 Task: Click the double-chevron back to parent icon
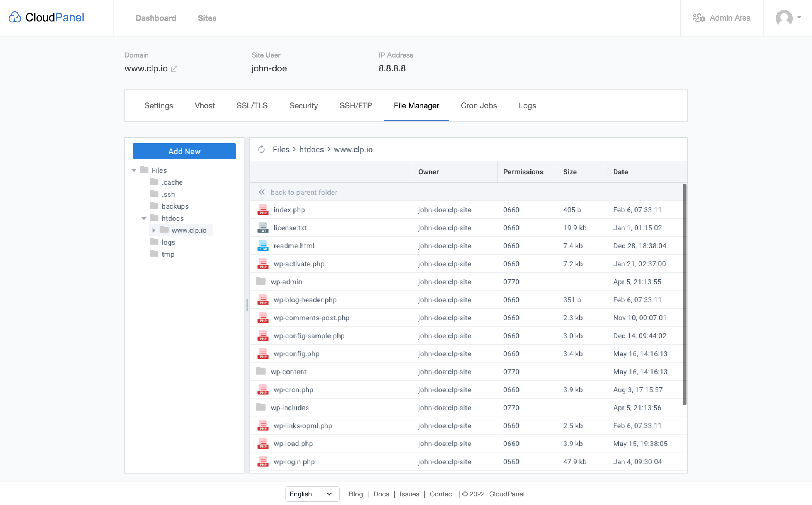click(x=262, y=192)
